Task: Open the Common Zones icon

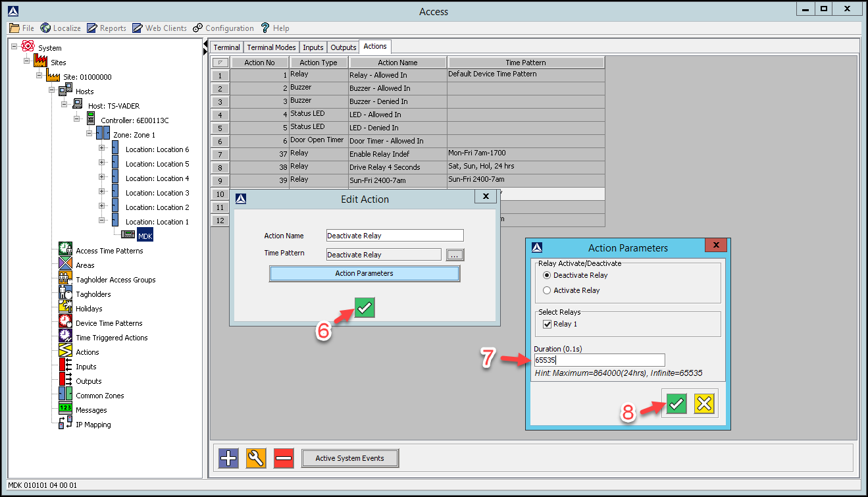Action: click(x=65, y=394)
